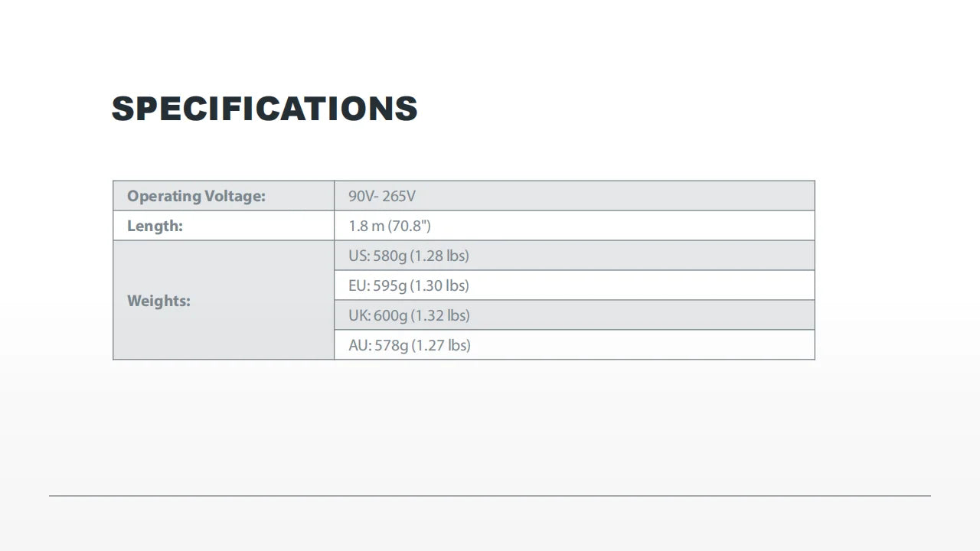Select the 'UK: 600g' weight entry
980x551 pixels.
coord(378,315)
